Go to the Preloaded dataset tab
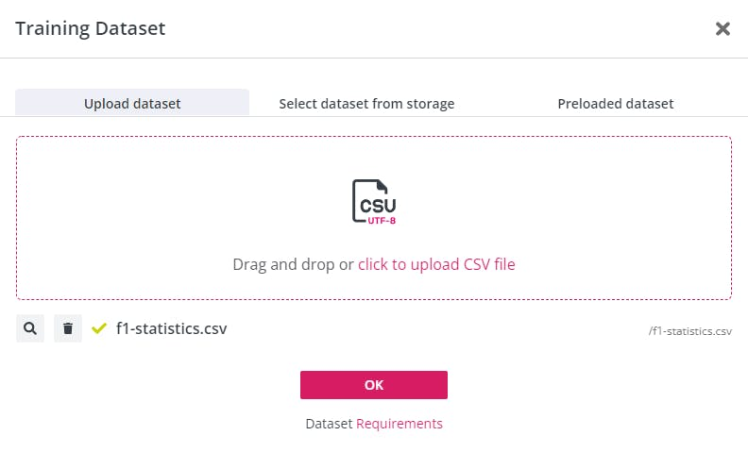 click(x=615, y=103)
